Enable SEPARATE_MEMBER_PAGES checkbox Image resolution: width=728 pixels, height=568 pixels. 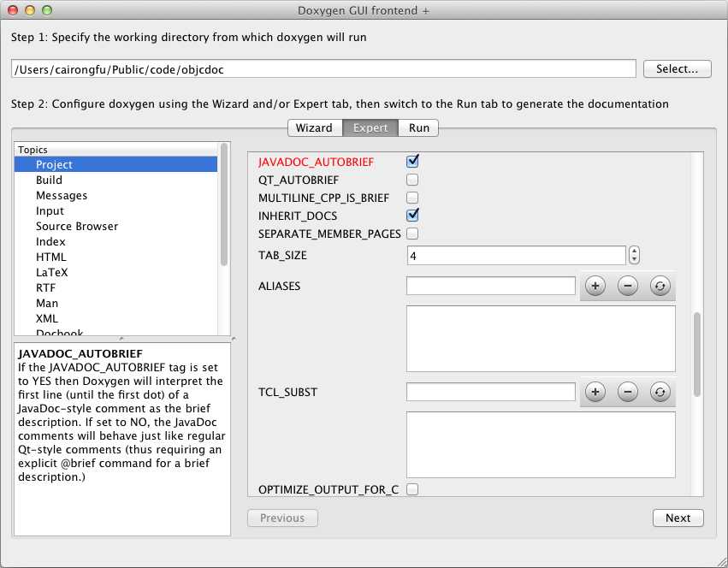click(412, 234)
